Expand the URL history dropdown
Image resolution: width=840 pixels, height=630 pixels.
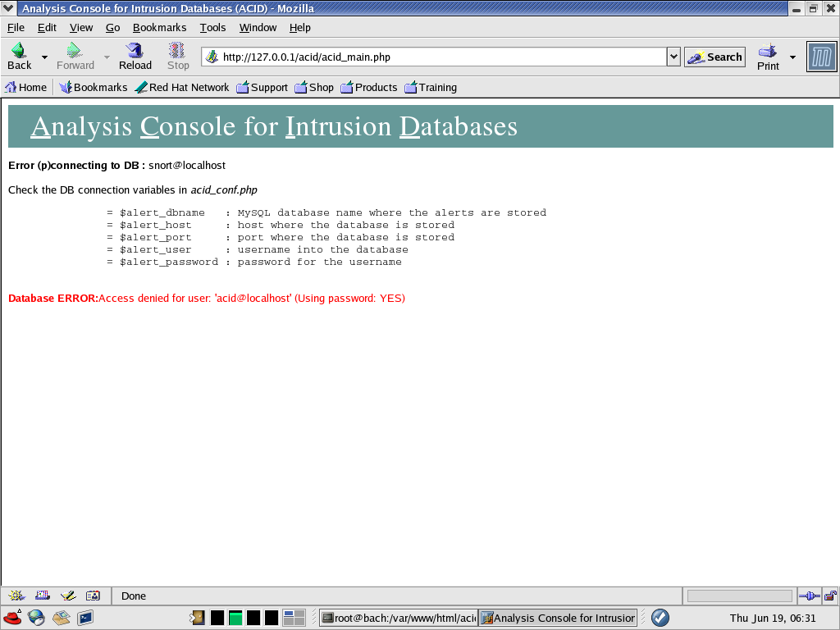673,57
